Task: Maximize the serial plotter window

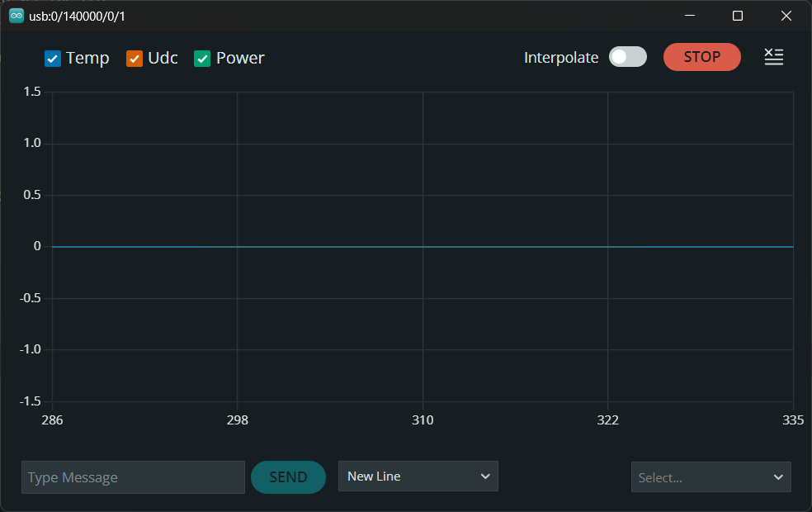Action: [738, 16]
